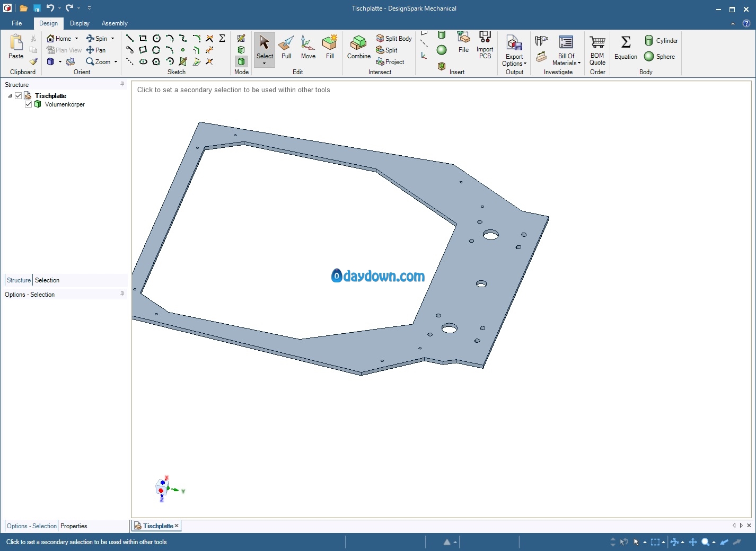Pick the Circle sketch tool
This screenshot has height=551, width=756.
(156, 38)
